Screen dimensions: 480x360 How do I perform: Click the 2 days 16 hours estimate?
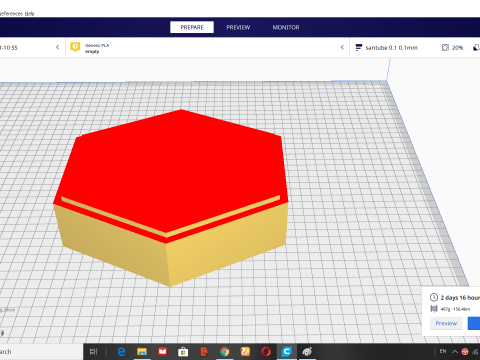click(x=460, y=297)
